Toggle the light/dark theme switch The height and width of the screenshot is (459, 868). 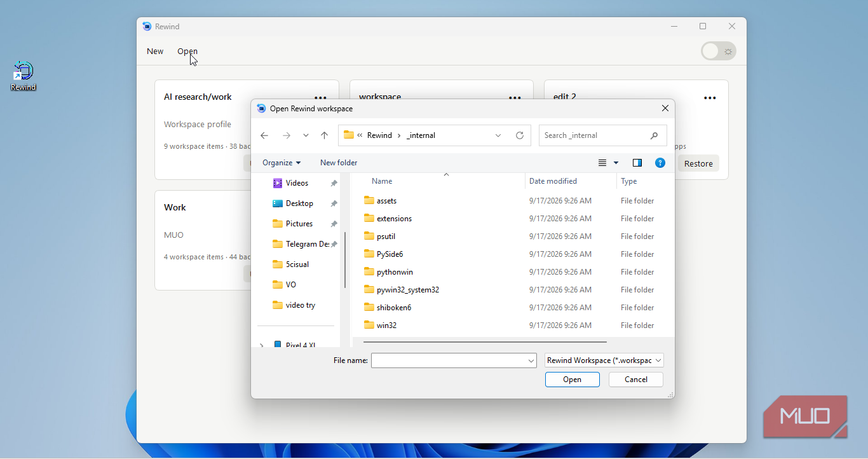click(x=719, y=51)
